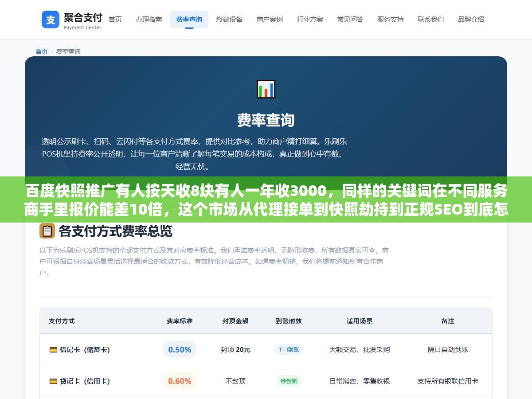Click the 首页 breadcrumb link
The height and width of the screenshot is (399, 532).
42,51
